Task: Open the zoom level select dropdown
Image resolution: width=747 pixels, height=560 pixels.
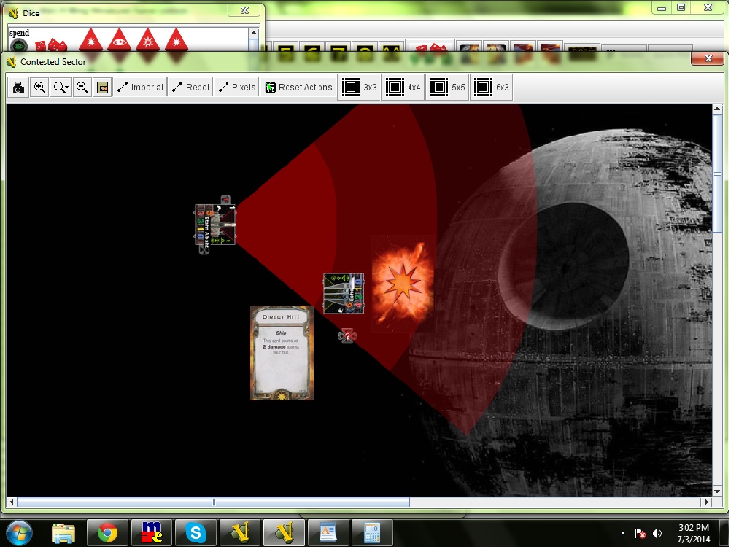Action: pyautogui.click(x=61, y=87)
